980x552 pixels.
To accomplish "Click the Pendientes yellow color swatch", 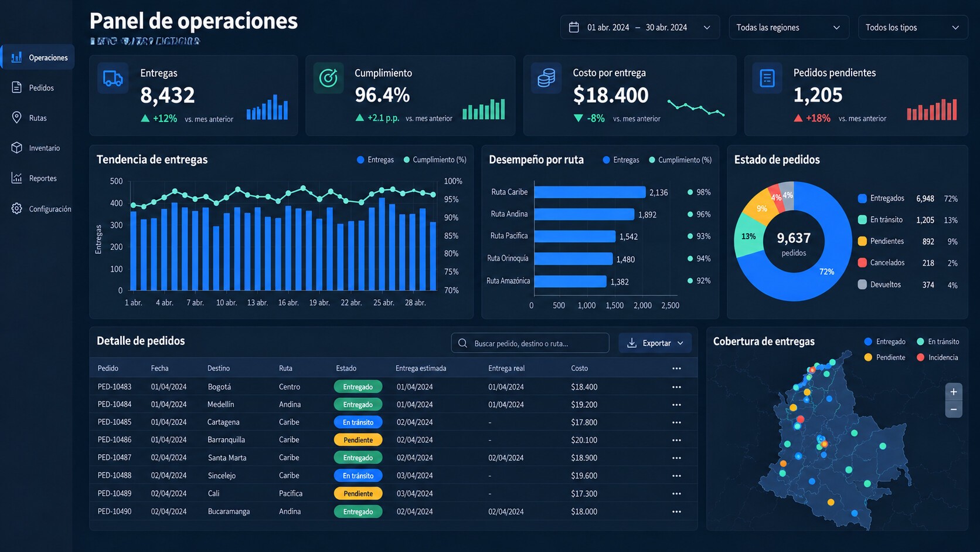I will click(x=862, y=241).
